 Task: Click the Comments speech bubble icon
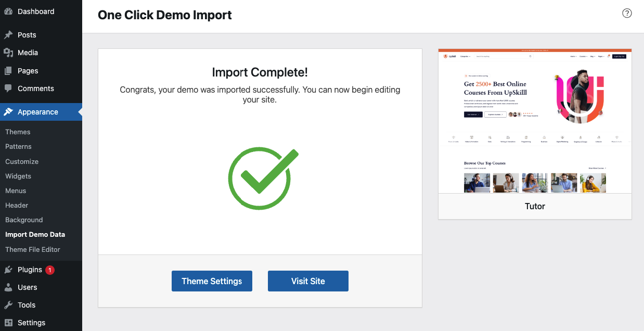click(x=8, y=88)
